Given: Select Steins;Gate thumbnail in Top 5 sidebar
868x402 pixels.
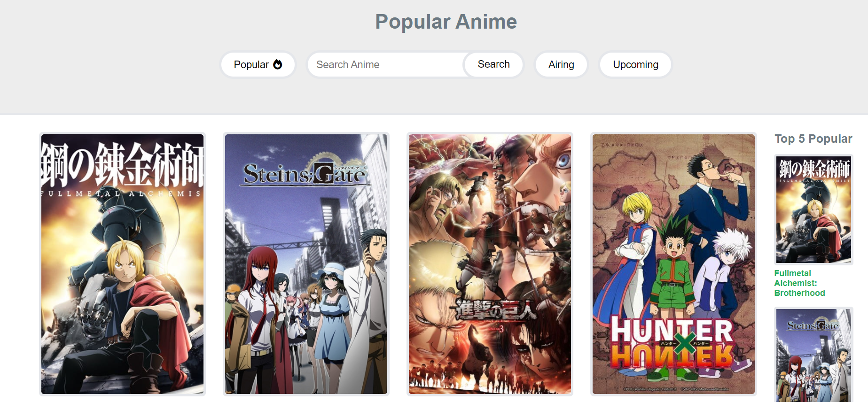Looking at the screenshot, I should [813, 355].
